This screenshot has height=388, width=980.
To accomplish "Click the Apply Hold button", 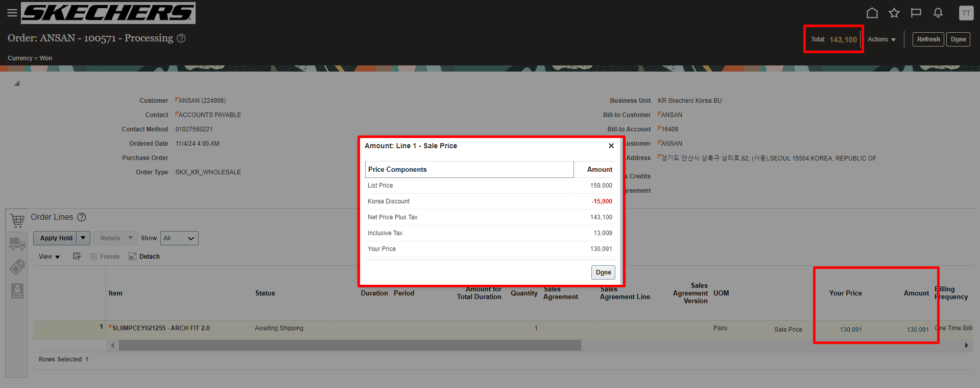I will (x=55, y=238).
